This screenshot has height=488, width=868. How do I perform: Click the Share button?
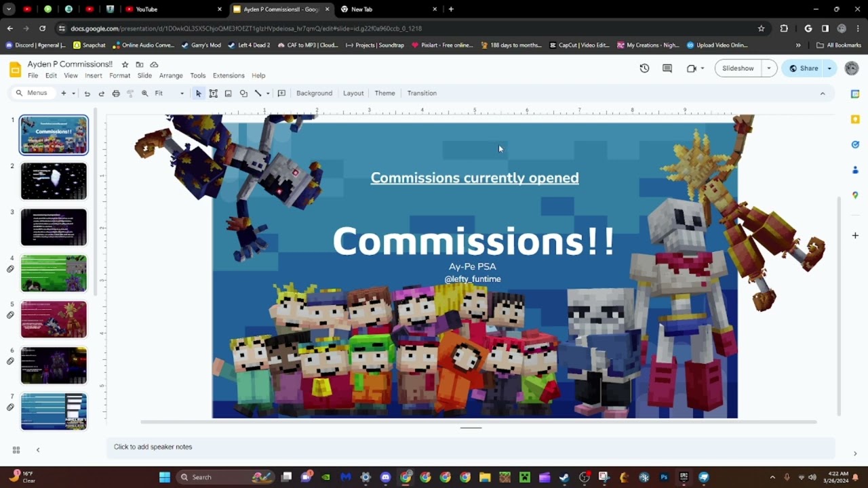click(x=803, y=68)
